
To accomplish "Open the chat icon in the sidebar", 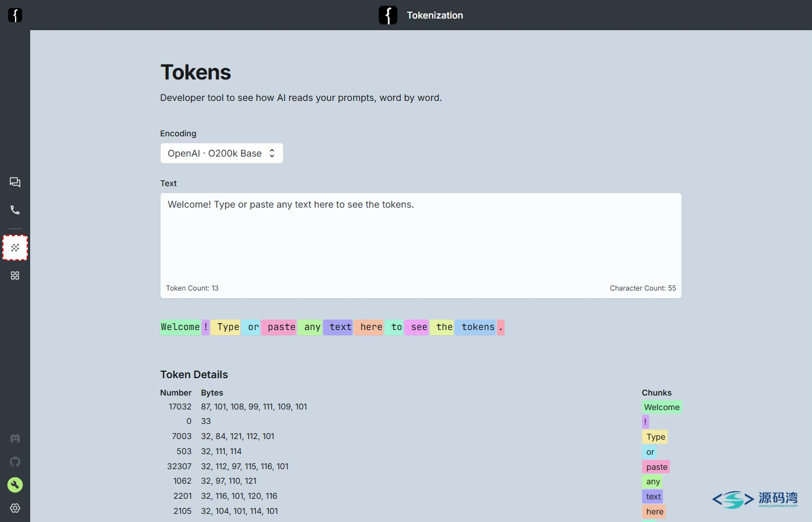I will coord(15,182).
